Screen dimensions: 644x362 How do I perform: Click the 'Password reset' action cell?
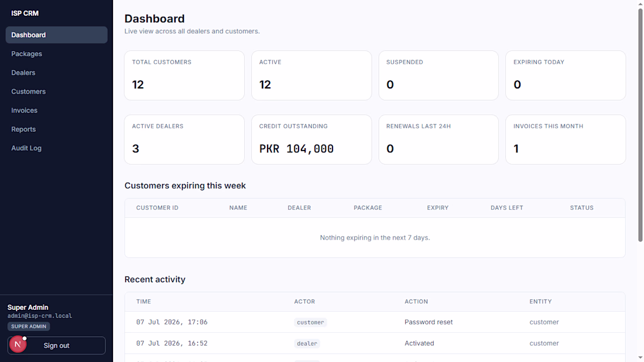429,322
